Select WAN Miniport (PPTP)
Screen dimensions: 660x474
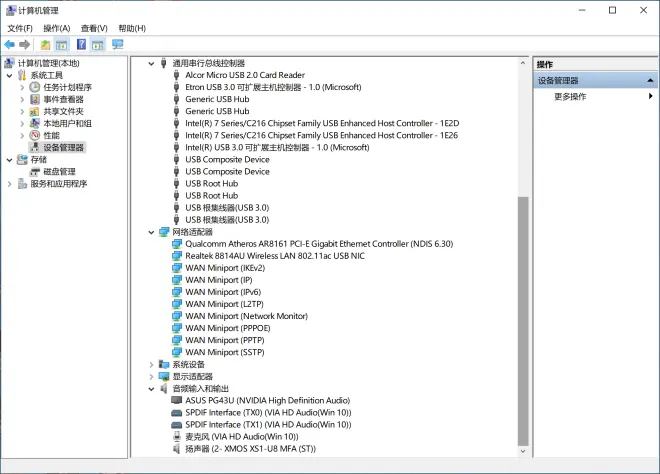pyautogui.click(x=225, y=340)
